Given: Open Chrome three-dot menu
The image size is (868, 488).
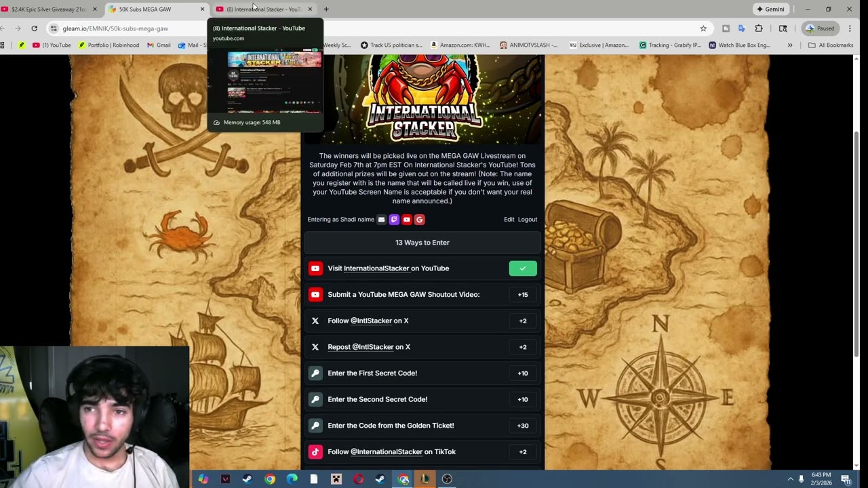Looking at the screenshot, I should 850,28.
